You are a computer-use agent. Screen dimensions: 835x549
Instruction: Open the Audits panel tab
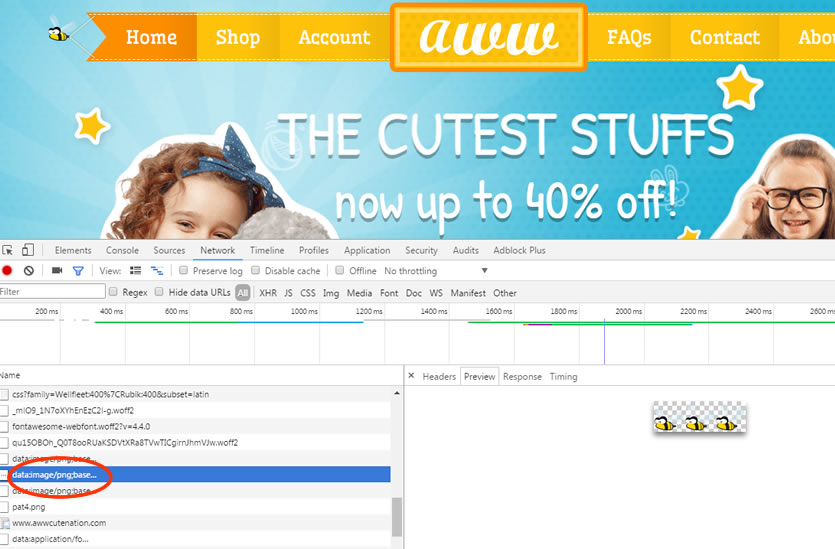point(465,250)
